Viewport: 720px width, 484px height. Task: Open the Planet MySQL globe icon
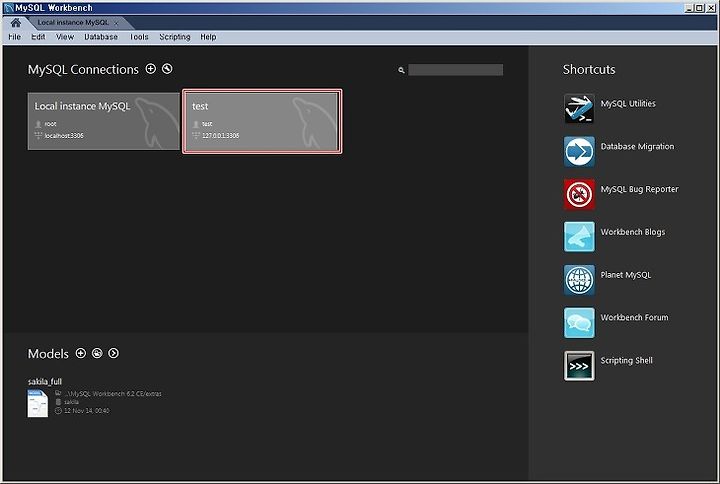coord(579,280)
